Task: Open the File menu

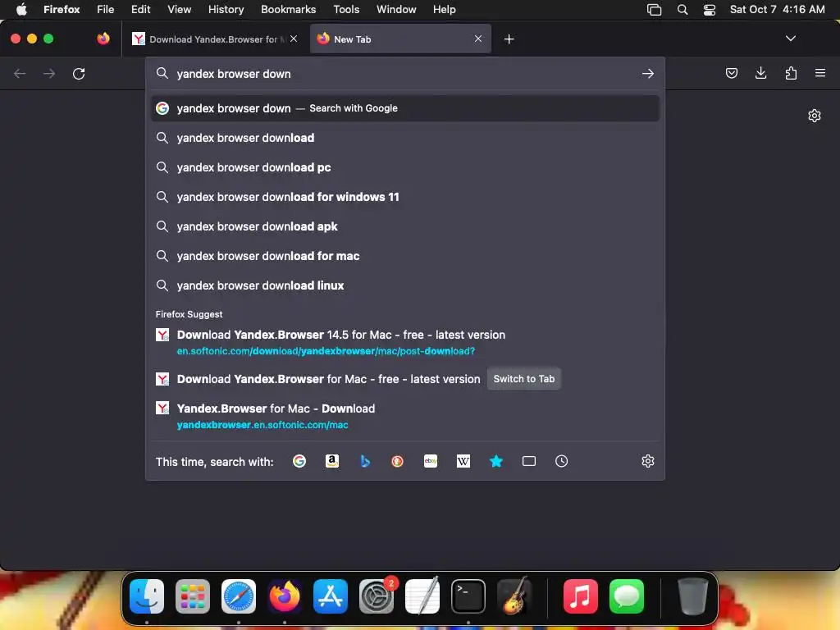Action: 106,10
